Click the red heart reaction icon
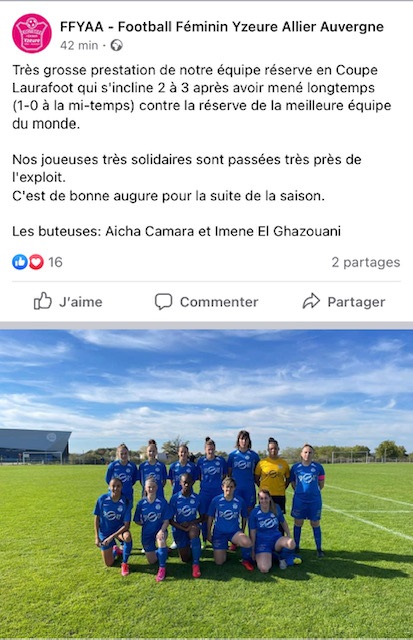413x640 pixels. [x=36, y=262]
